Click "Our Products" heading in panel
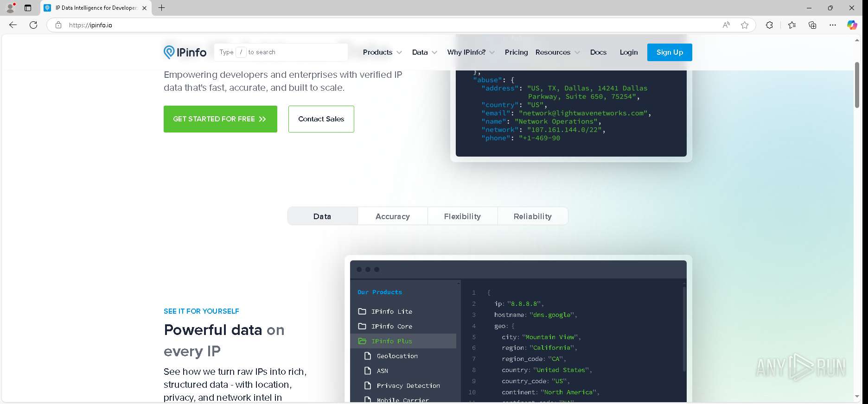 (x=380, y=292)
